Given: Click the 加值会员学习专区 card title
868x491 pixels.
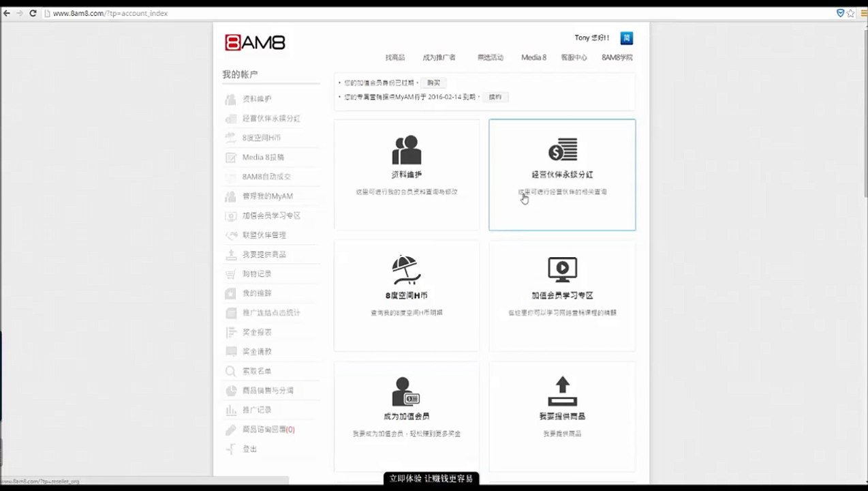Looking at the screenshot, I should 562,296.
